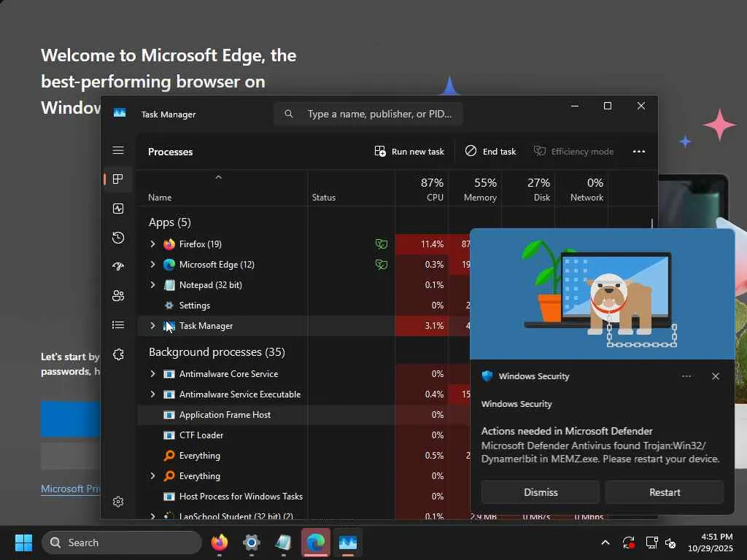747x560 pixels.
Task: Open the Performance page in sidebar
Action: click(x=118, y=209)
